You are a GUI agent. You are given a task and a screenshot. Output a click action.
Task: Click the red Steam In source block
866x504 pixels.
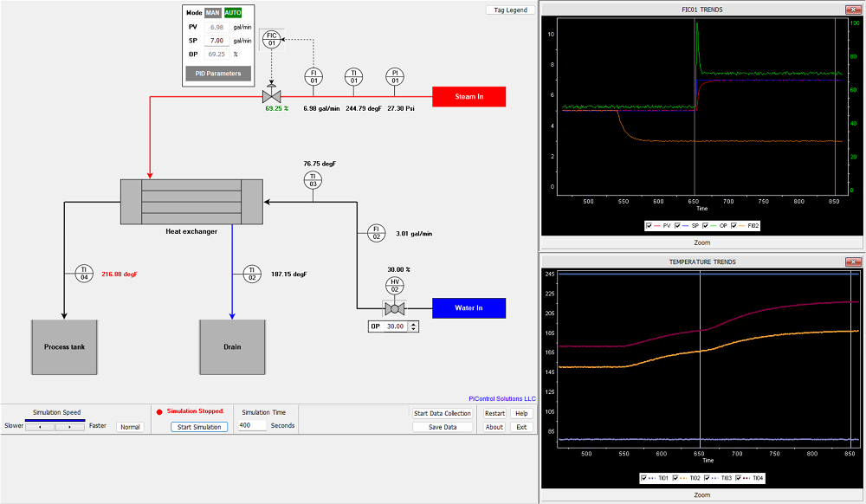coord(469,97)
